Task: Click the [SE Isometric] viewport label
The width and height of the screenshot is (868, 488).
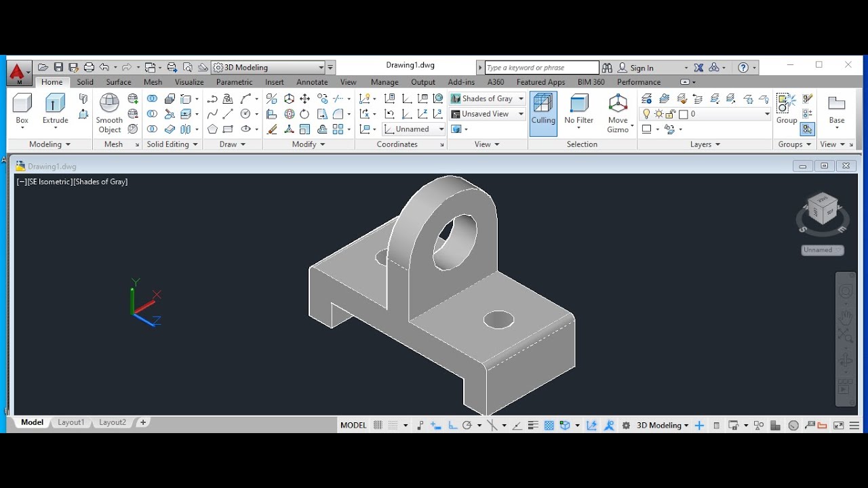Action: (50, 182)
